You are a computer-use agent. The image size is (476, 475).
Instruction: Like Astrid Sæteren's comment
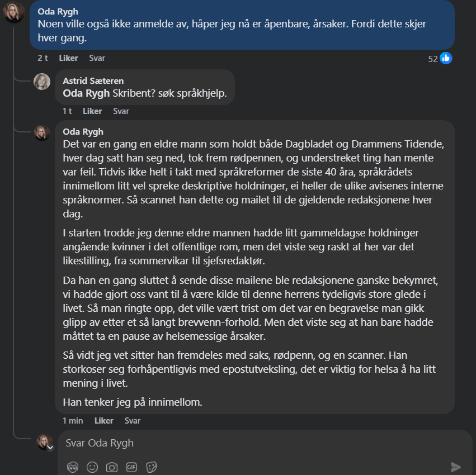coord(92,111)
